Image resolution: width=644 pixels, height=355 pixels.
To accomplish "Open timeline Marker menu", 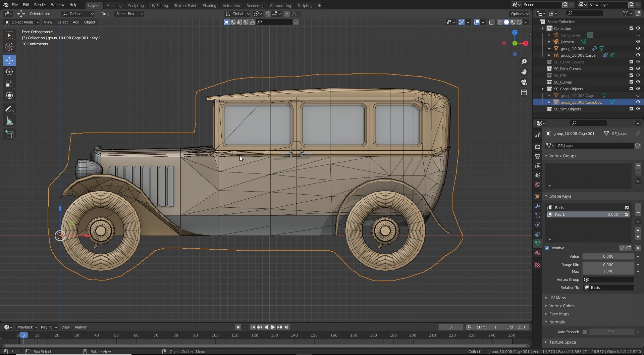I will 80,327.
